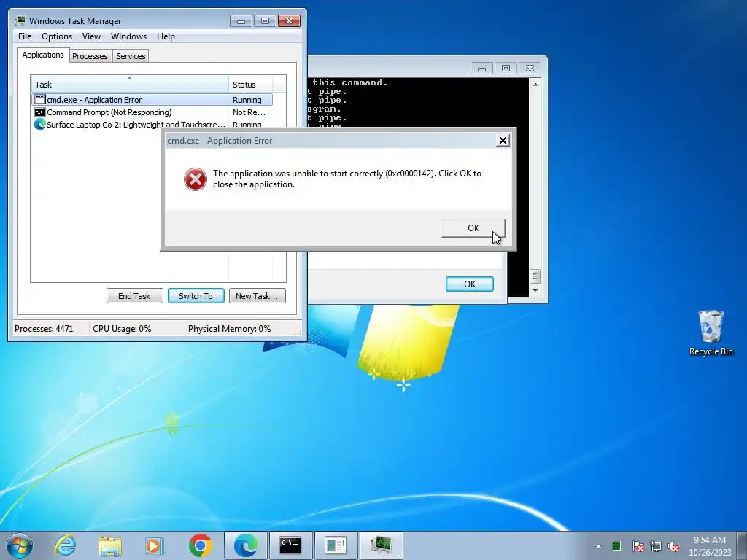Click Physical Memory: 0% status text
This screenshot has width=747, height=560.
pyautogui.click(x=230, y=329)
